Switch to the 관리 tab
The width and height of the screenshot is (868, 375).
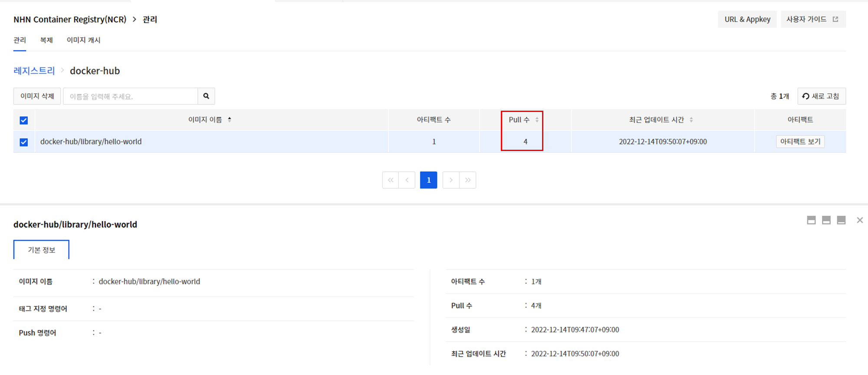pos(20,40)
